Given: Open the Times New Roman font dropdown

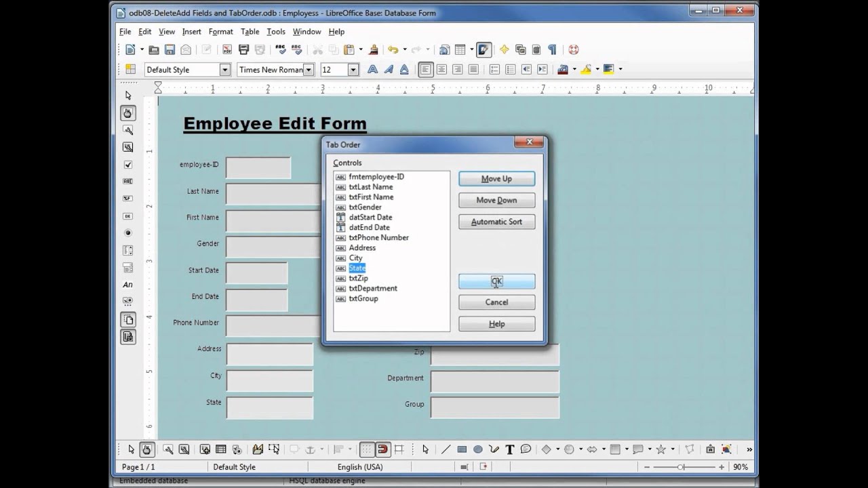Looking at the screenshot, I should [309, 70].
